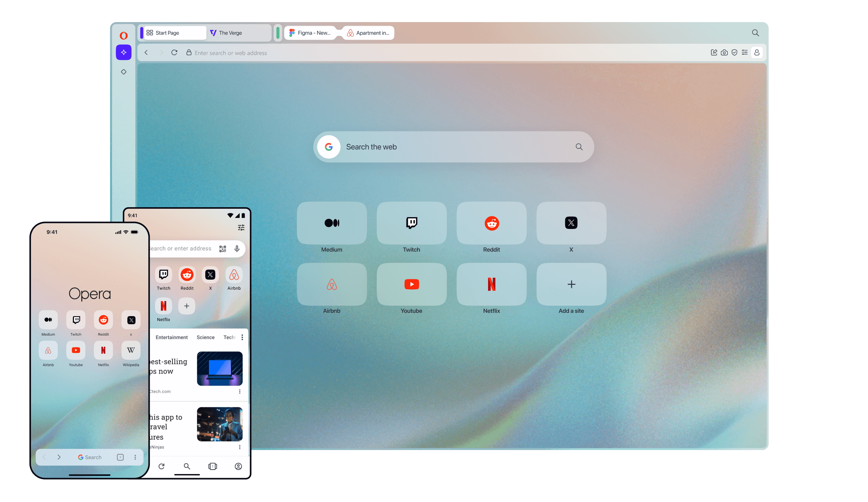This screenshot has width=868, height=502.
Task: Enable the wallet icon in toolbar
Action: (745, 53)
